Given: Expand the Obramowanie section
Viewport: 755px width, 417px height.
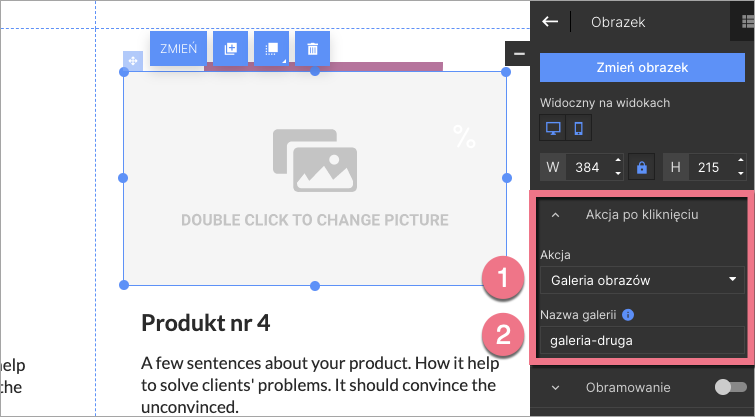Looking at the screenshot, I should 557,387.
